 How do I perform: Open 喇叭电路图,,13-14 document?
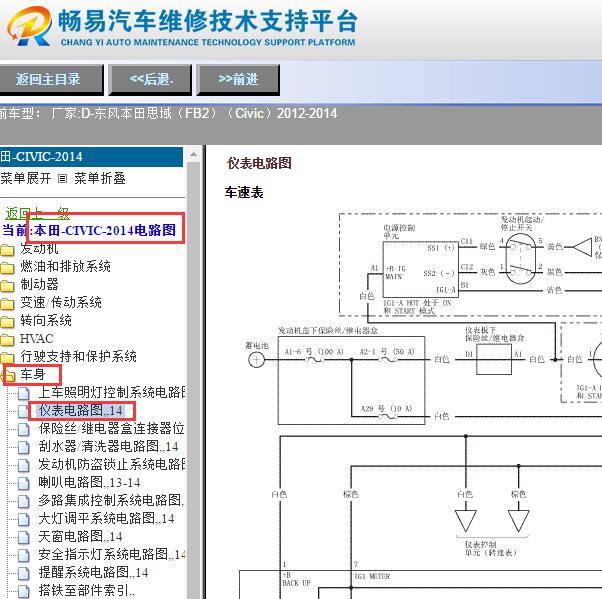pyautogui.click(x=89, y=482)
